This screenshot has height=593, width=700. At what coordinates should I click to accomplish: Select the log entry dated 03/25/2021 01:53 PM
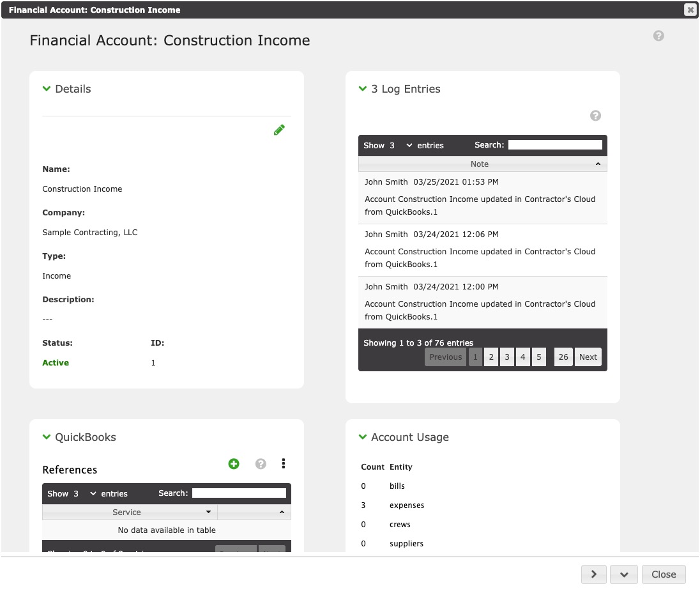click(x=483, y=197)
